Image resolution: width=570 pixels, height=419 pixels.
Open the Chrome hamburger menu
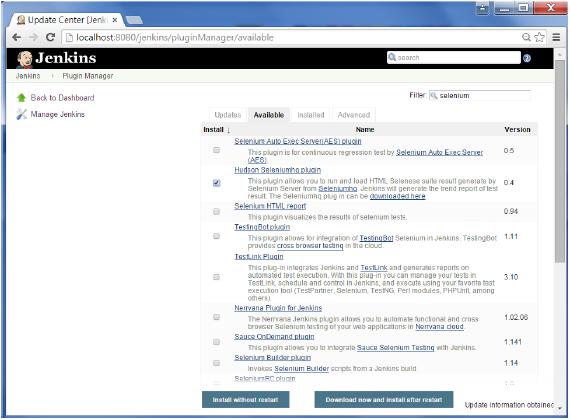click(x=556, y=37)
